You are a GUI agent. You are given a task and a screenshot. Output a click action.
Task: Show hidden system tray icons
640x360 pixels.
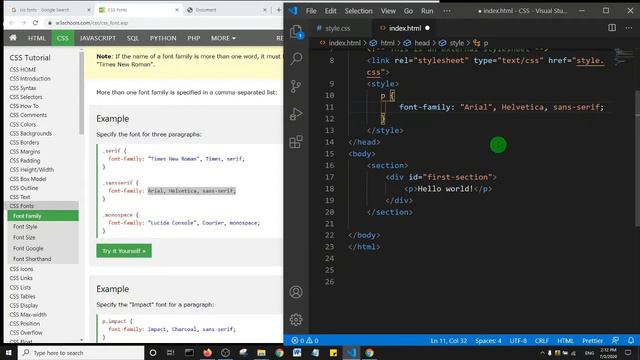pyautogui.click(x=542, y=353)
